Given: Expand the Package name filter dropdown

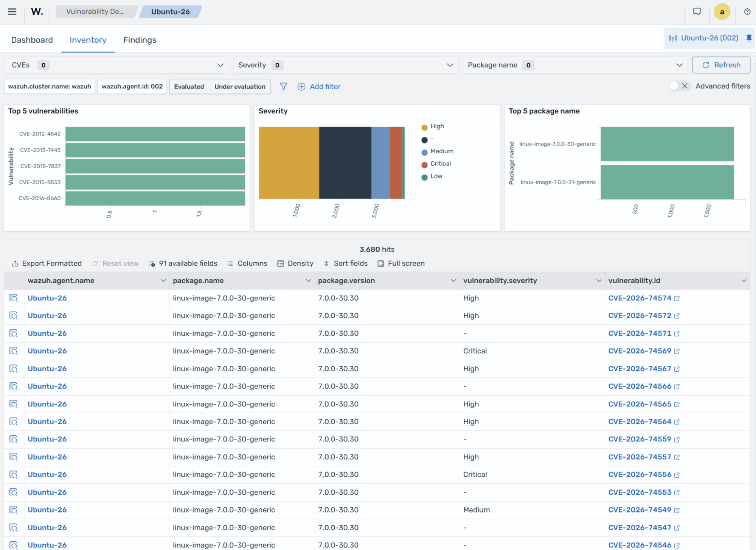Looking at the screenshot, I should [575, 65].
